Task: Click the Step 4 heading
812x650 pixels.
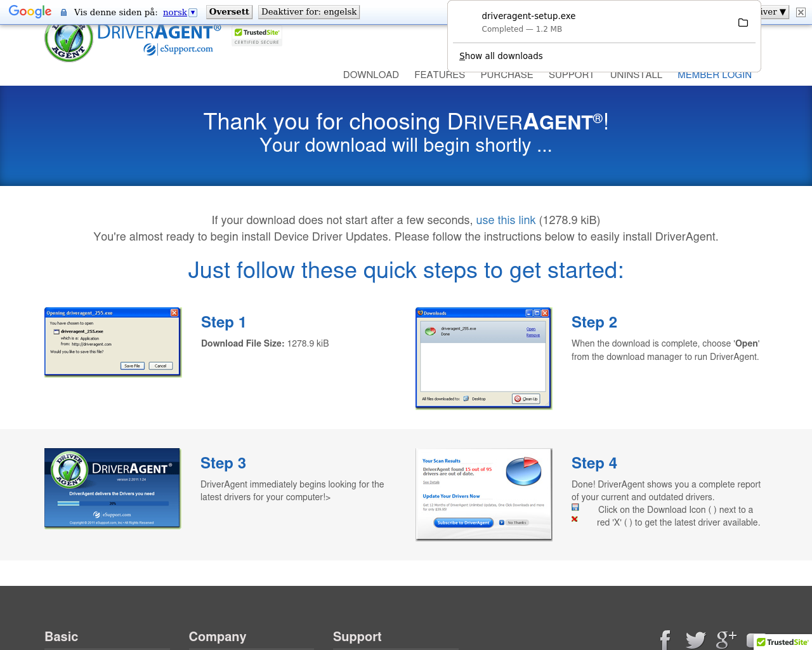Action: [594, 463]
